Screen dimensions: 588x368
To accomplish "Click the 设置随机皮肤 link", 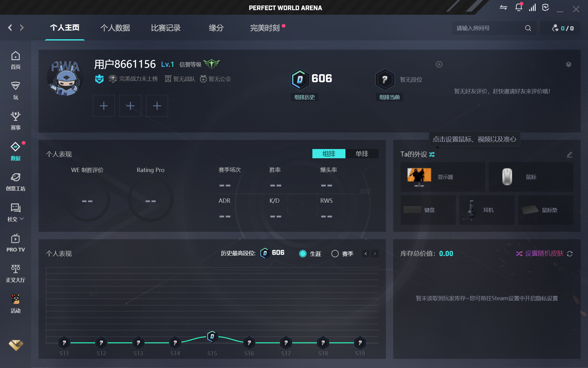I will [x=544, y=254].
